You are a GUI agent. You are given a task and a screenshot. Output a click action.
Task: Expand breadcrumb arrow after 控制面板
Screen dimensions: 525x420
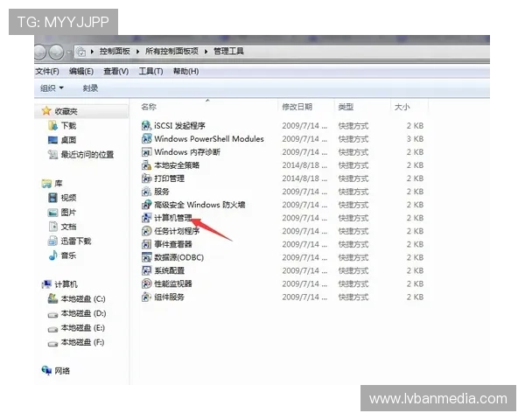point(137,52)
